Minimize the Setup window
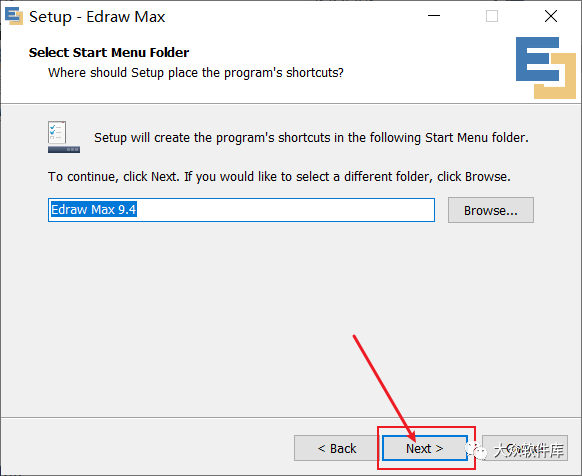The width and height of the screenshot is (582, 476). [434, 16]
